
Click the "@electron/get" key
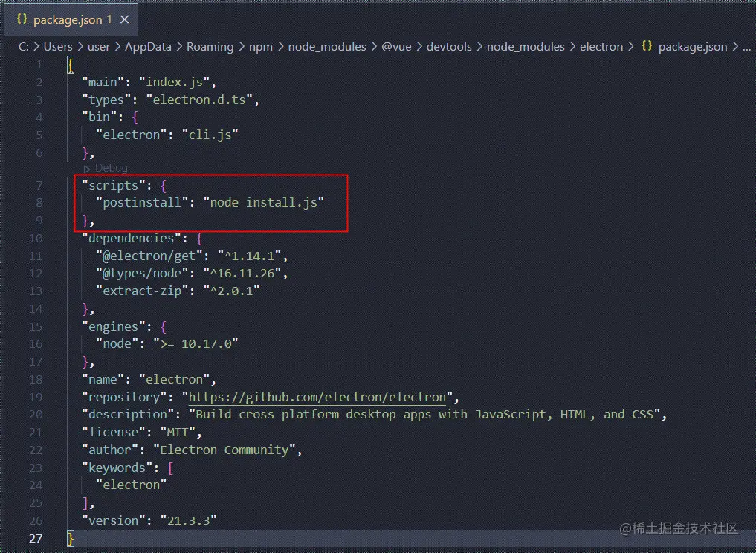[149, 256]
